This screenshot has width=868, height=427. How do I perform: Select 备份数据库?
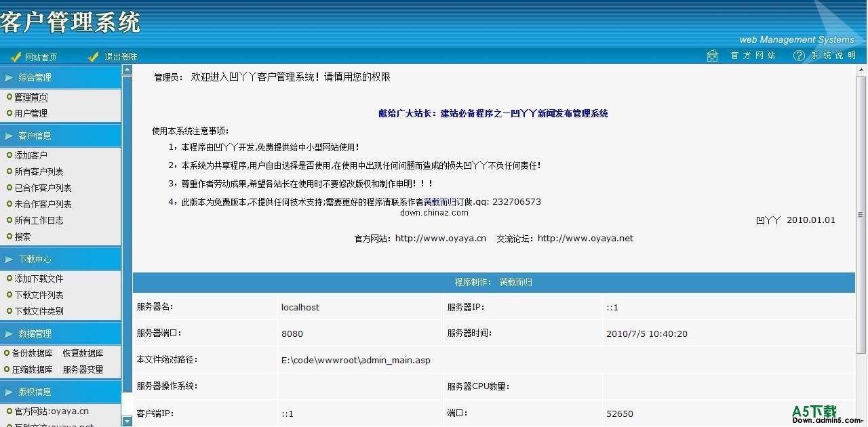click(33, 353)
